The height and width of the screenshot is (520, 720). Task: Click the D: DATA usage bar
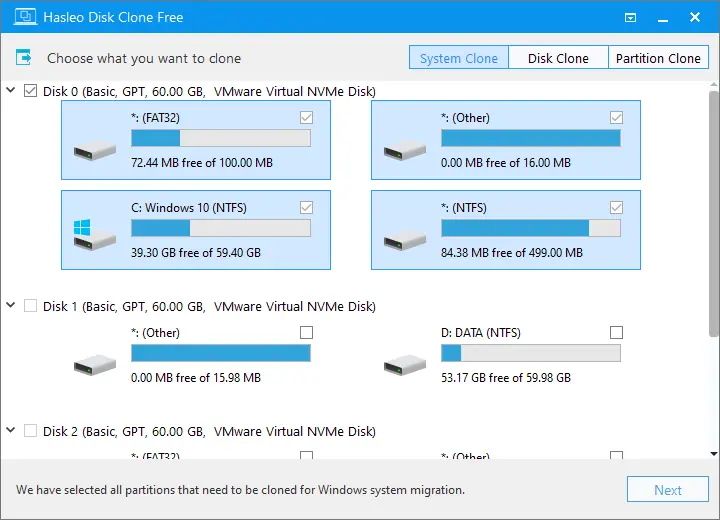[x=531, y=353]
